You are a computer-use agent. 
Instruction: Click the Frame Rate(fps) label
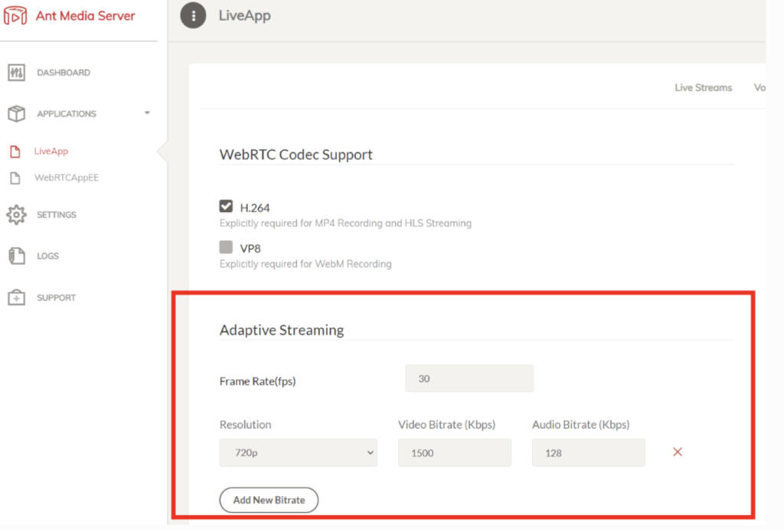click(x=257, y=381)
